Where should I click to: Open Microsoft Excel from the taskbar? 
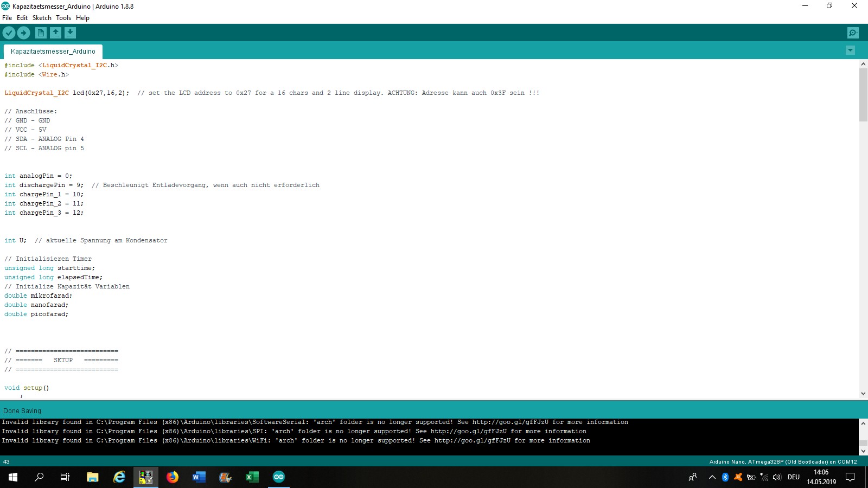click(252, 477)
